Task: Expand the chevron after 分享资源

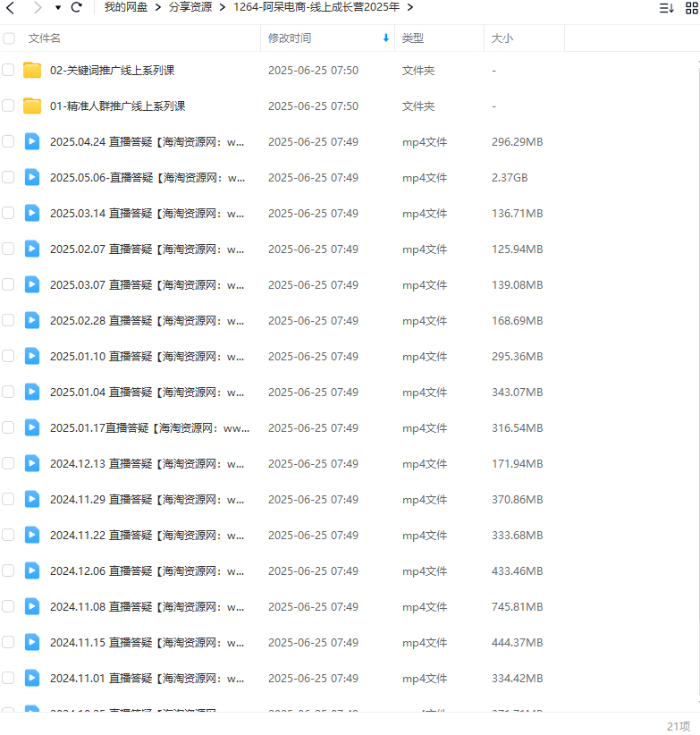Action: [x=223, y=7]
